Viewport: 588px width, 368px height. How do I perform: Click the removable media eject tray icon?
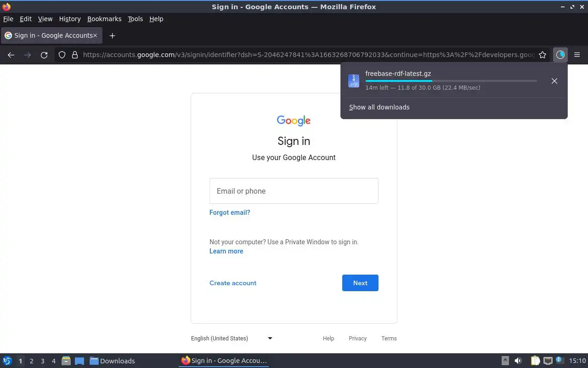505,361
